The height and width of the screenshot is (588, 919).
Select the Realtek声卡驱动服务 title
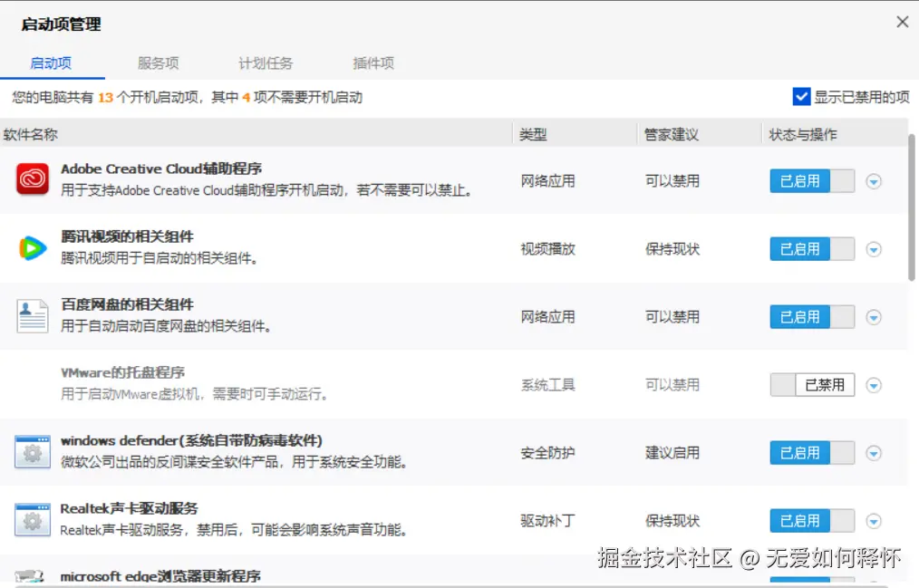click(x=129, y=508)
